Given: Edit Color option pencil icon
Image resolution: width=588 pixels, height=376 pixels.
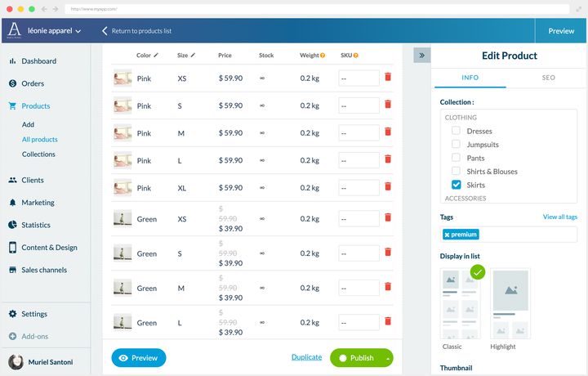Looking at the screenshot, I should coord(156,55).
